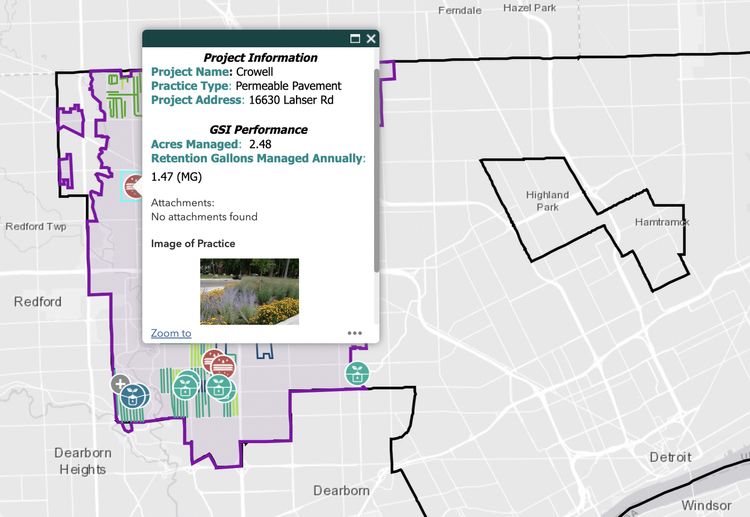The image size is (750, 517).
Task: Click the 16630 Lahser Rd address text
Action: click(x=291, y=100)
